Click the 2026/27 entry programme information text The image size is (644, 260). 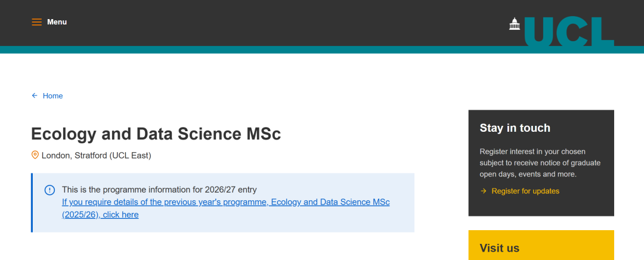[159, 190]
